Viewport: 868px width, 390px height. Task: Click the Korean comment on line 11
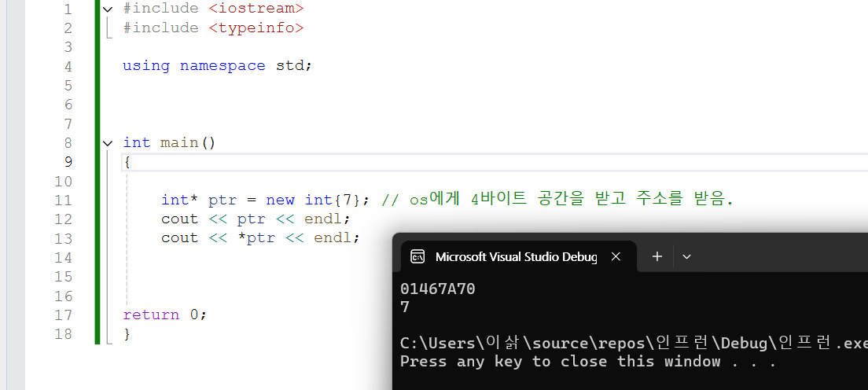coord(557,200)
